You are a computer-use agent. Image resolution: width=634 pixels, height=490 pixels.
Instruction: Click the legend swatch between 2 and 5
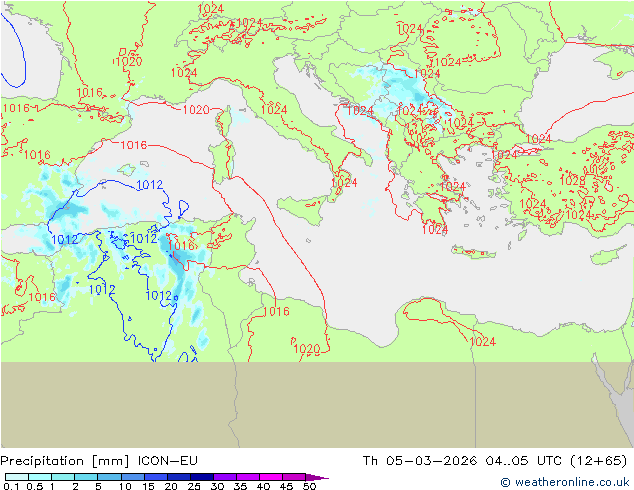click(86, 477)
